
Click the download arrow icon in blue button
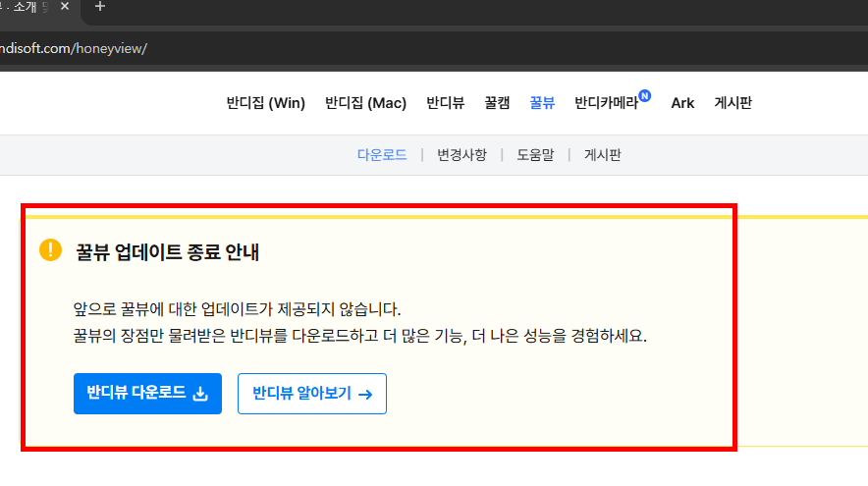200,394
